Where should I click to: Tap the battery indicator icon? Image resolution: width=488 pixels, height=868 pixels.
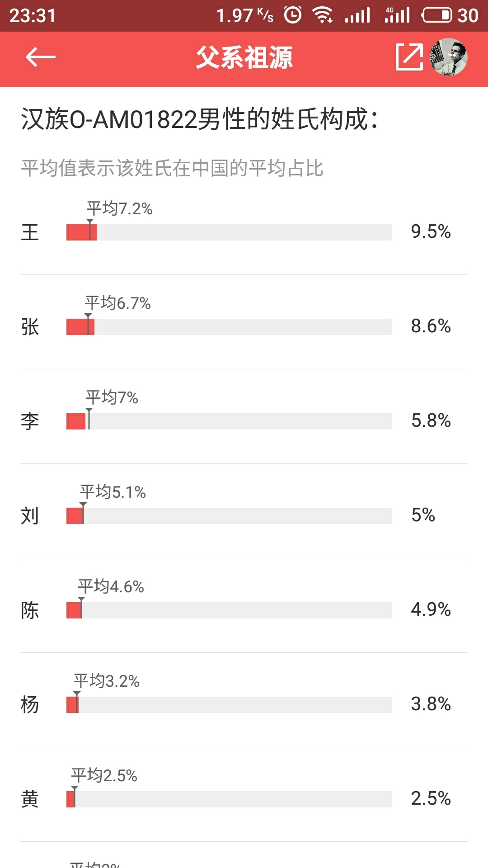tap(436, 15)
